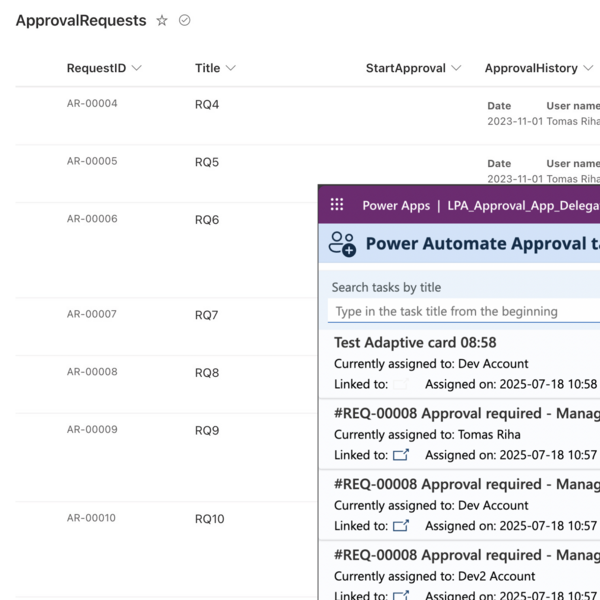Click 2023-11-01 date in AR-00004 history
600x600 pixels.
click(515, 121)
